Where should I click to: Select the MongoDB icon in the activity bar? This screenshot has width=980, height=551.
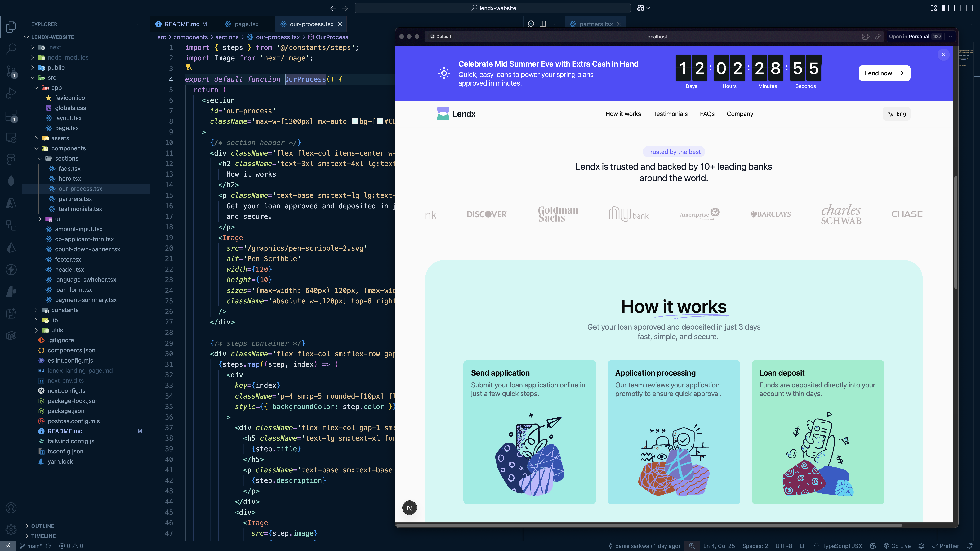pyautogui.click(x=11, y=181)
